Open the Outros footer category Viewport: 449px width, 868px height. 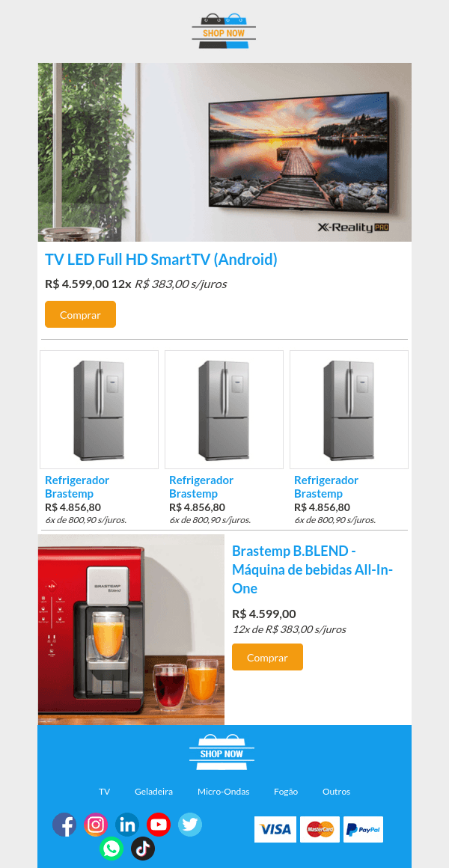click(x=336, y=791)
